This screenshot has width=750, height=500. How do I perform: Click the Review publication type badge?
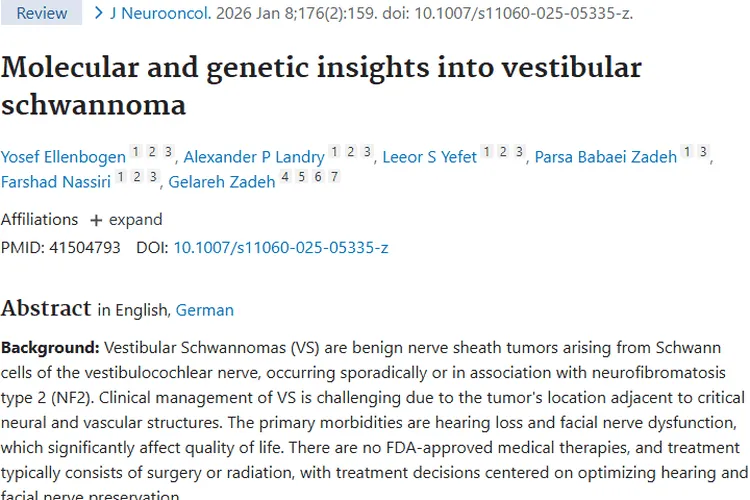click(42, 13)
